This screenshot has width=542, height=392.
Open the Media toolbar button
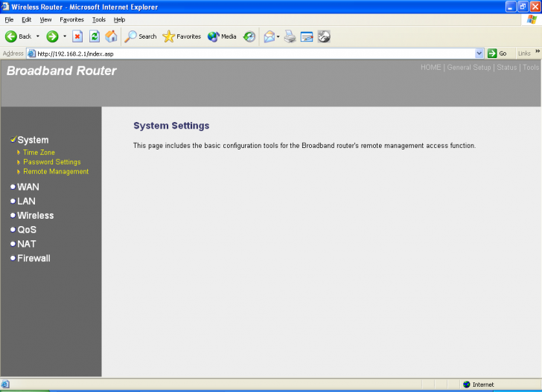tap(222, 36)
